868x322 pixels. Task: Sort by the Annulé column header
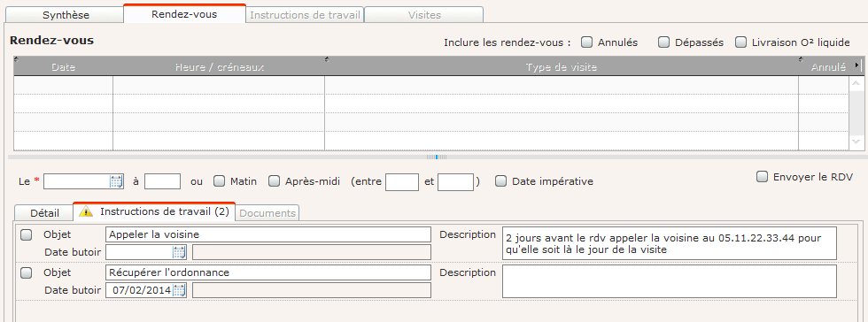(x=827, y=66)
